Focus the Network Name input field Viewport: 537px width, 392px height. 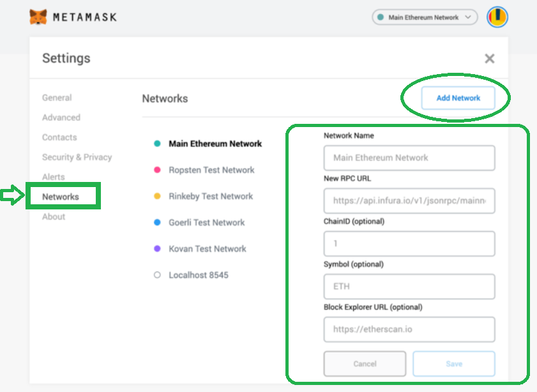pyautogui.click(x=409, y=158)
